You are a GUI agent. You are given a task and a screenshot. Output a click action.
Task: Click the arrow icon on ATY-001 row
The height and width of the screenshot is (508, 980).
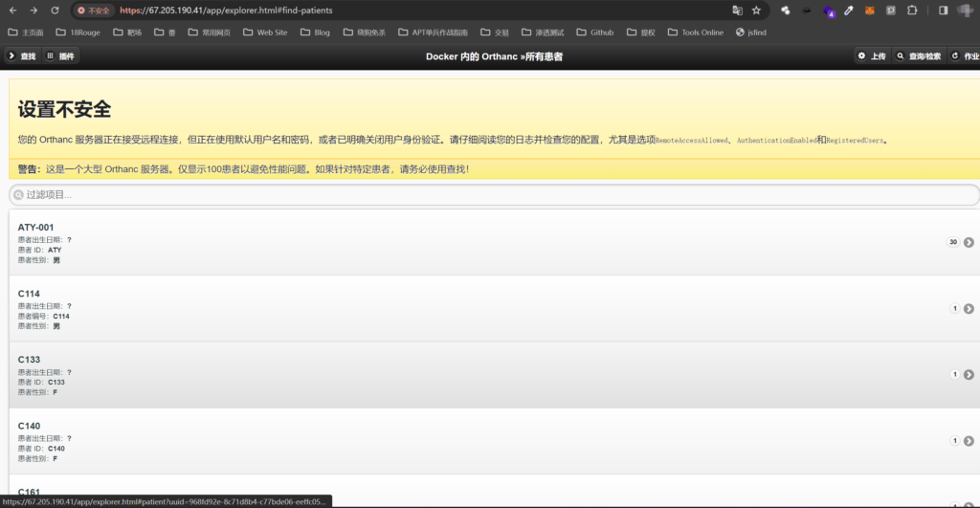(969, 242)
